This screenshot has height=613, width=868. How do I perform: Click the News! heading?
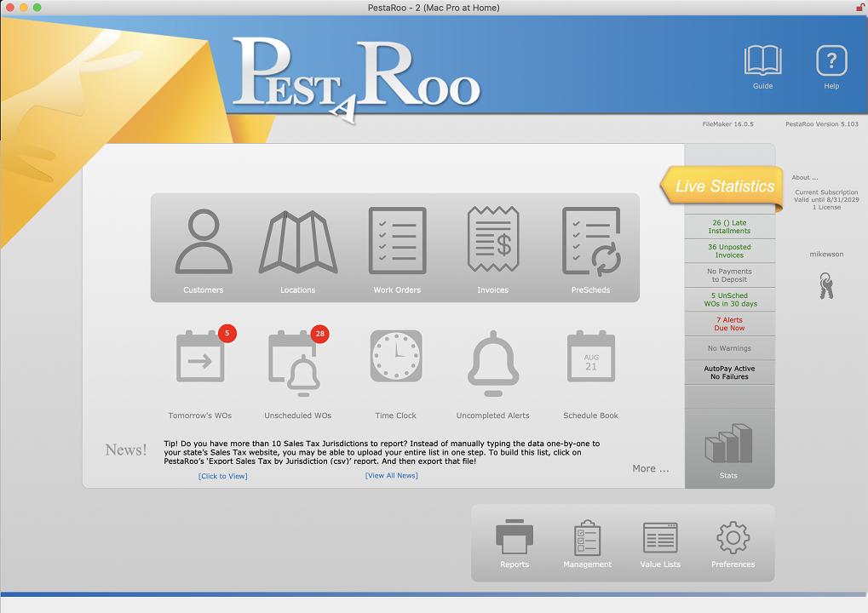point(126,450)
